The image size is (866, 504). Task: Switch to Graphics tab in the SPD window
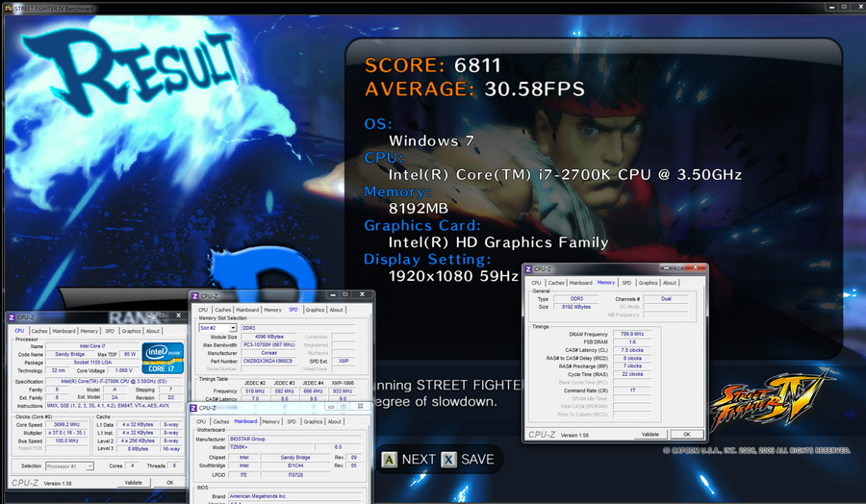coord(315,311)
